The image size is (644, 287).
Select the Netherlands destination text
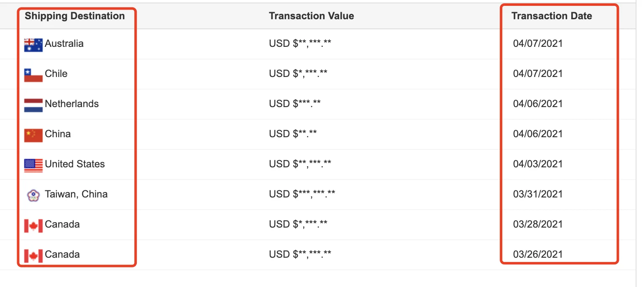72,104
